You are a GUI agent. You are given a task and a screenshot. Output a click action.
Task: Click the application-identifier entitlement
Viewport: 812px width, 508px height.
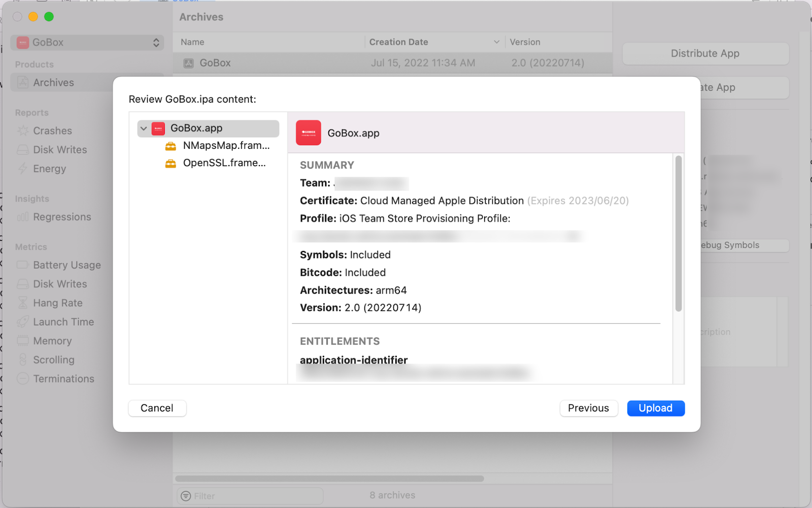click(354, 360)
